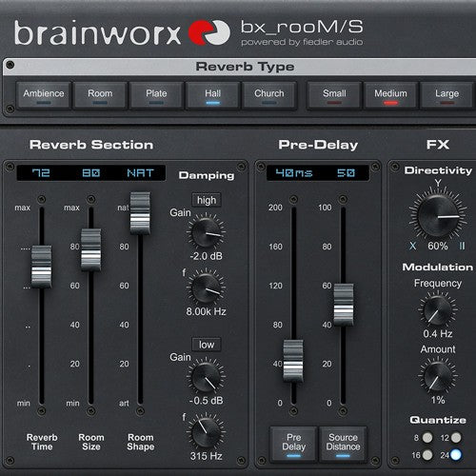
Task: Select Quantize 16 bit option
Action: click(427, 455)
